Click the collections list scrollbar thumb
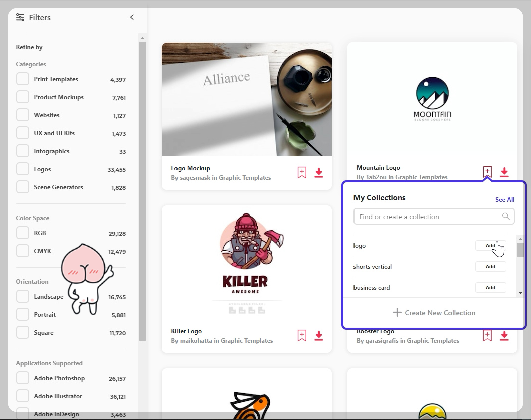The width and height of the screenshot is (531, 420). pos(520,250)
